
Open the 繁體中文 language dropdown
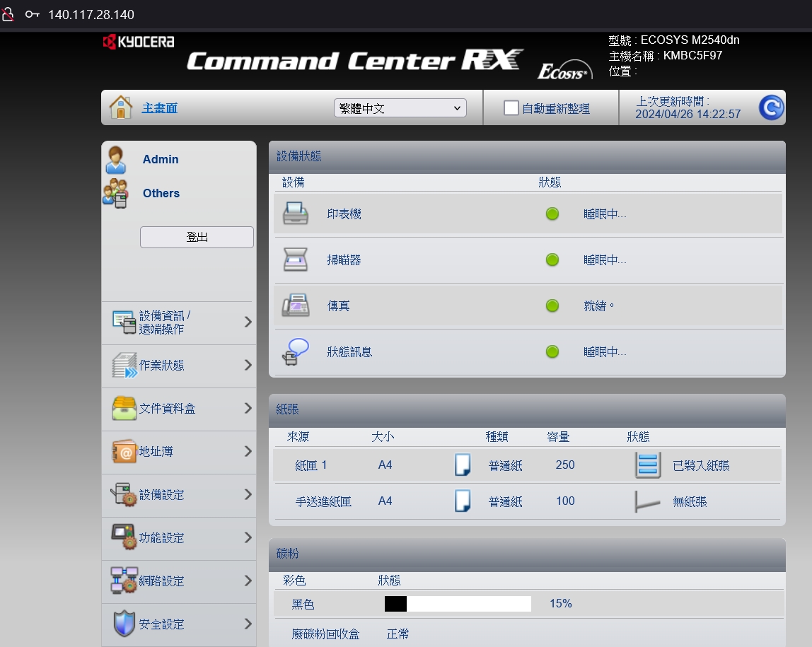coord(400,108)
